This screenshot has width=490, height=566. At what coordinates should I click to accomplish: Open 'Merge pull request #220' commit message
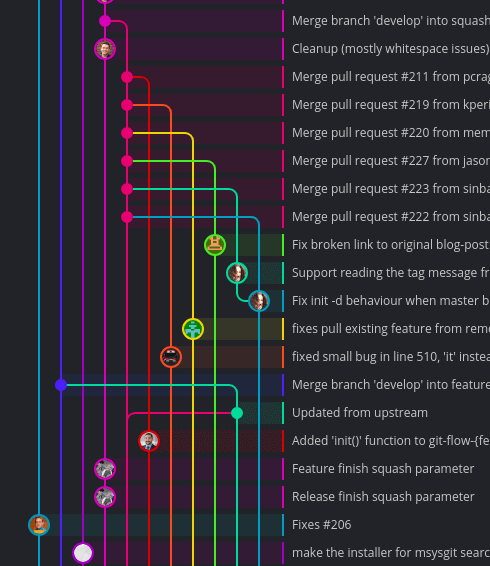pyautogui.click(x=391, y=133)
